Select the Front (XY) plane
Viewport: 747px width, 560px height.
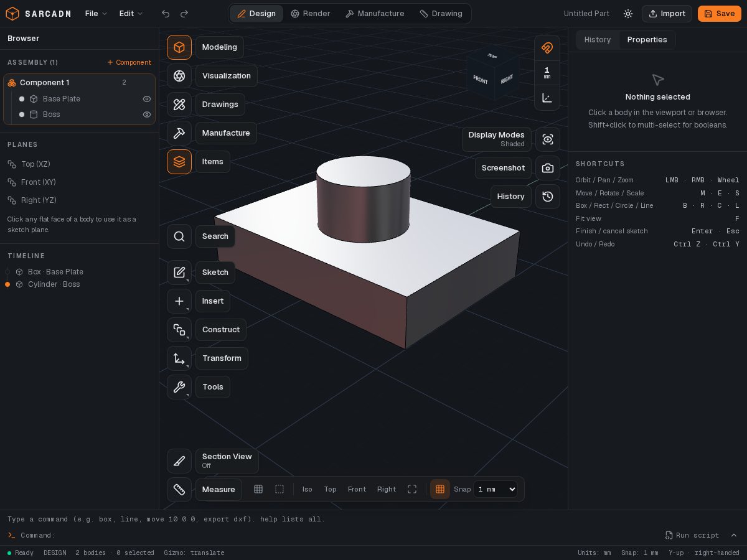tap(79, 182)
